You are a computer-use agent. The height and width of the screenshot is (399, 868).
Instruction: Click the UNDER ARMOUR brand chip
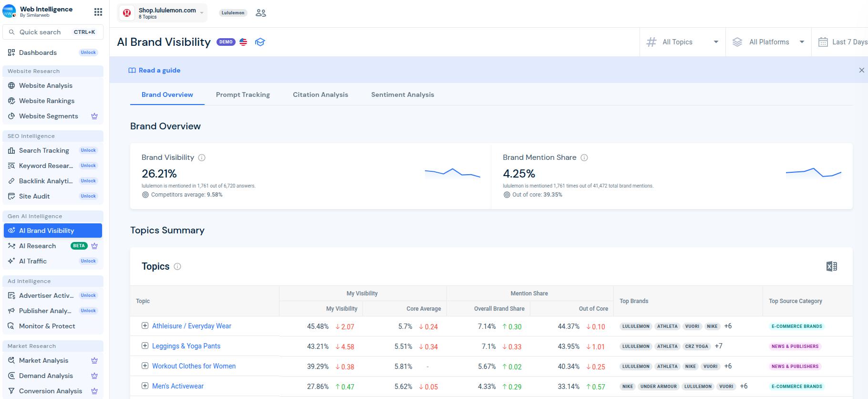coord(658,387)
